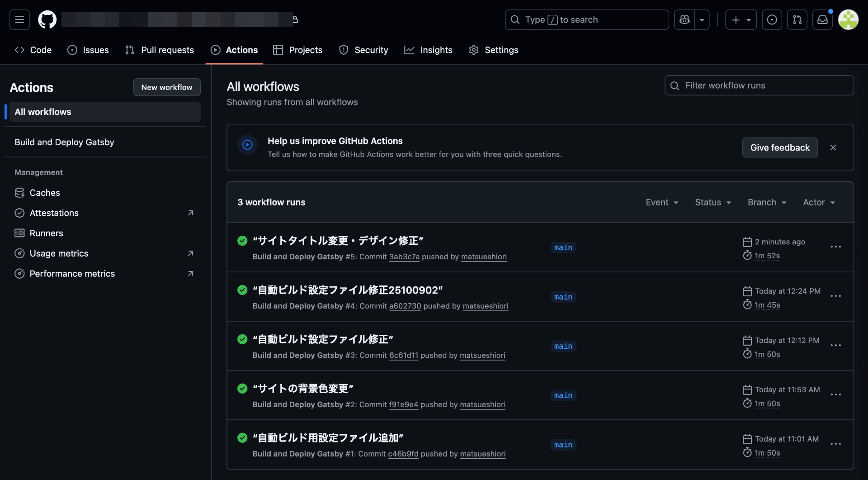Focus the global search box
Image resolution: width=868 pixels, height=480 pixels.
587,19
